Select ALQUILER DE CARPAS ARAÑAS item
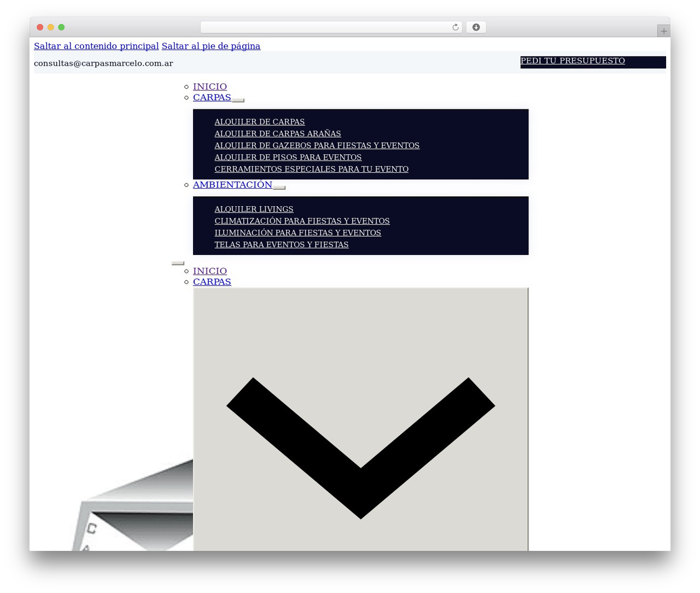 tap(278, 133)
